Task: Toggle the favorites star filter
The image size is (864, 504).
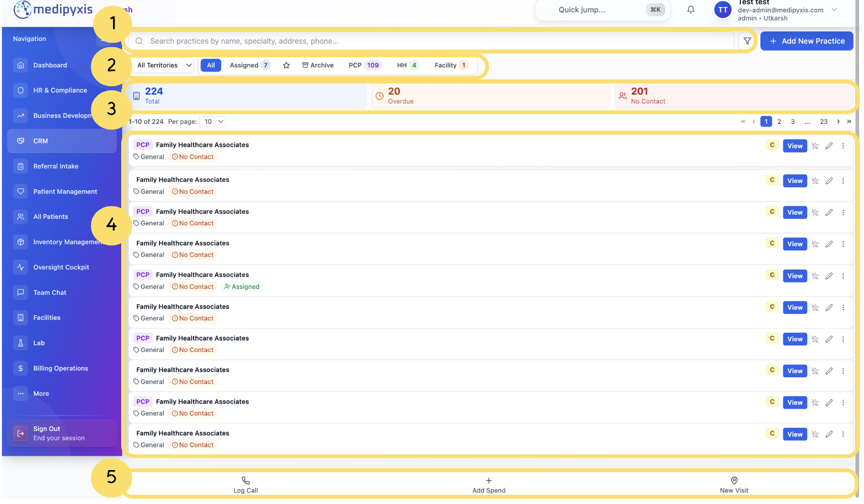Action: 286,65
